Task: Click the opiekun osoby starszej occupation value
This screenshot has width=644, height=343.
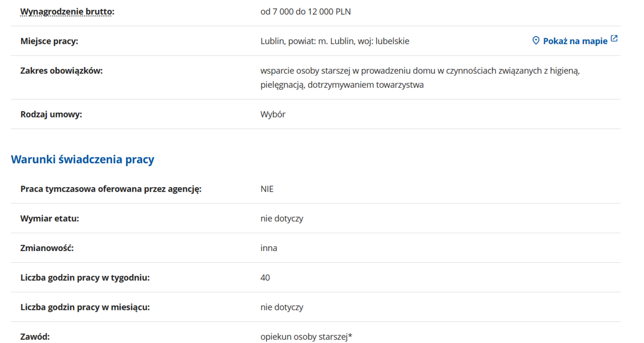Action: tap(306, 337)
